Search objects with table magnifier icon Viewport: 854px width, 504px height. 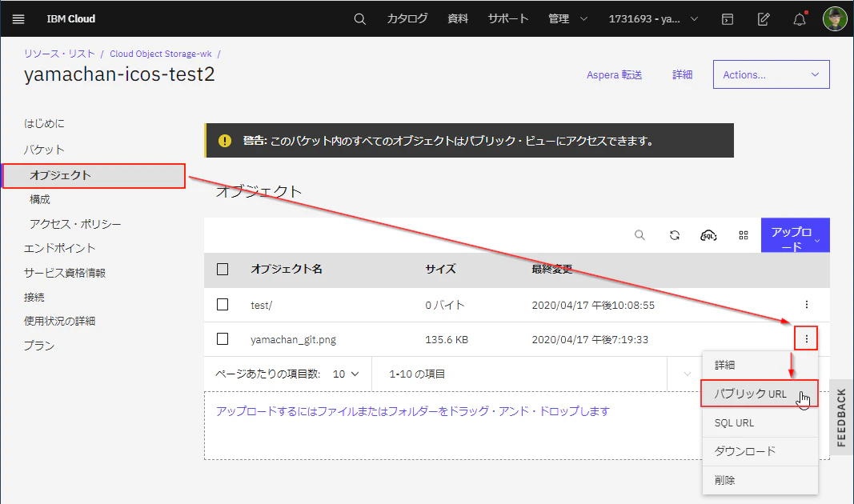click(x=639, y=235)
